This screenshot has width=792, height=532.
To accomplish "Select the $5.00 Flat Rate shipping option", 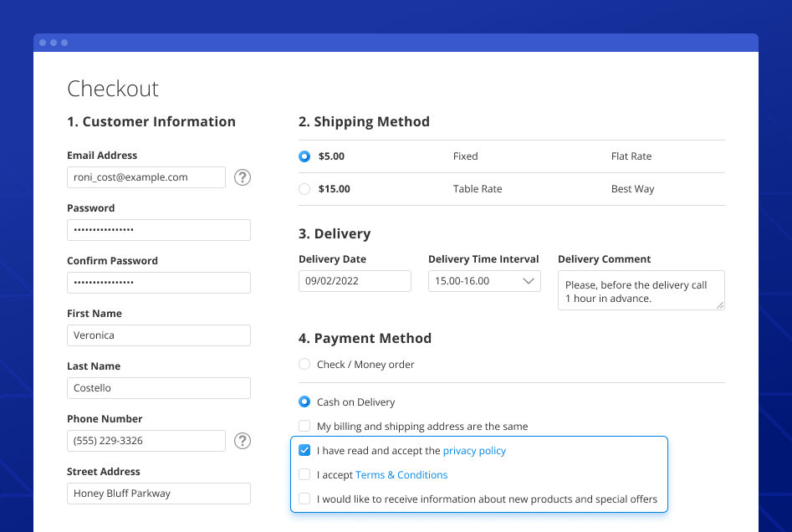I will tap(304, 156).
